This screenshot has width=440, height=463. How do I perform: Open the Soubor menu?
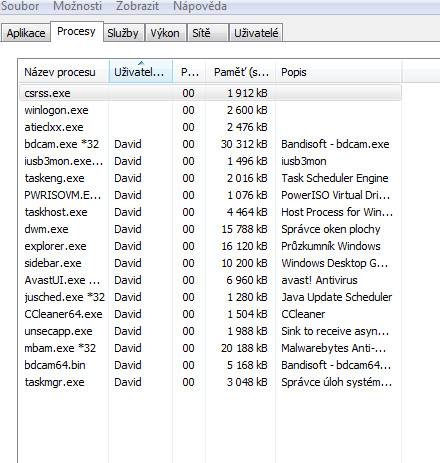click(x=20, y=6)
